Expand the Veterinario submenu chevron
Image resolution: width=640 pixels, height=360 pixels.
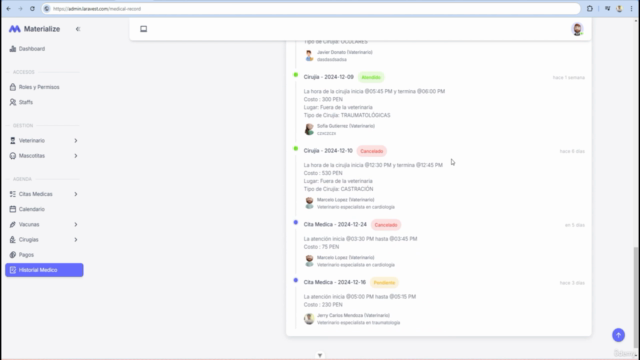point(76,140)
